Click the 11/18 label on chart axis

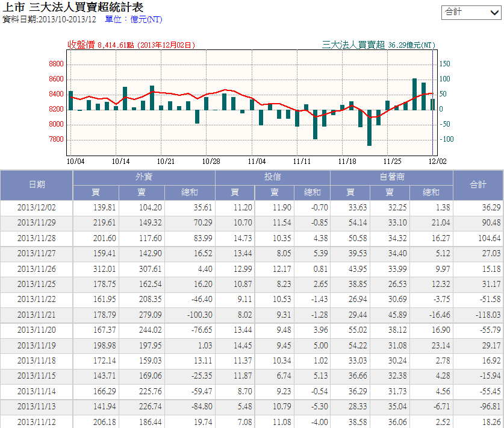(347, 162)
